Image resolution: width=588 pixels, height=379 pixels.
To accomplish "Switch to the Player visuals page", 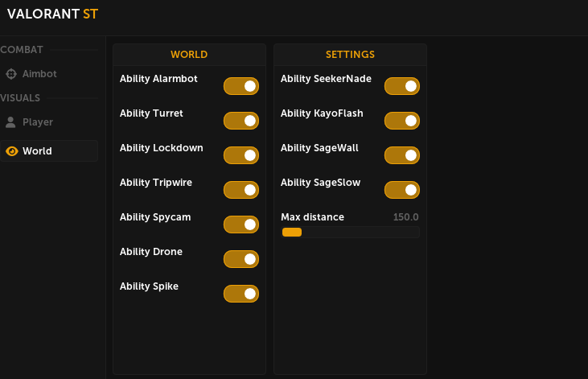I will click(x=38, y=122).
